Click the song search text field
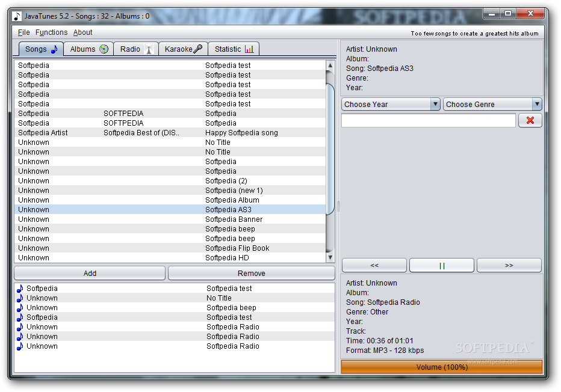The image size is (561, 392). [429, 120]
